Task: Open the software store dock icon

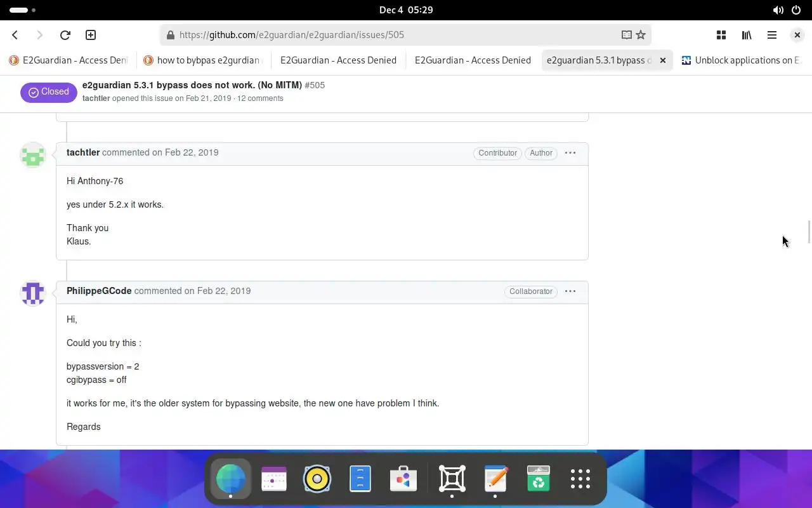Action: (403, 479)
